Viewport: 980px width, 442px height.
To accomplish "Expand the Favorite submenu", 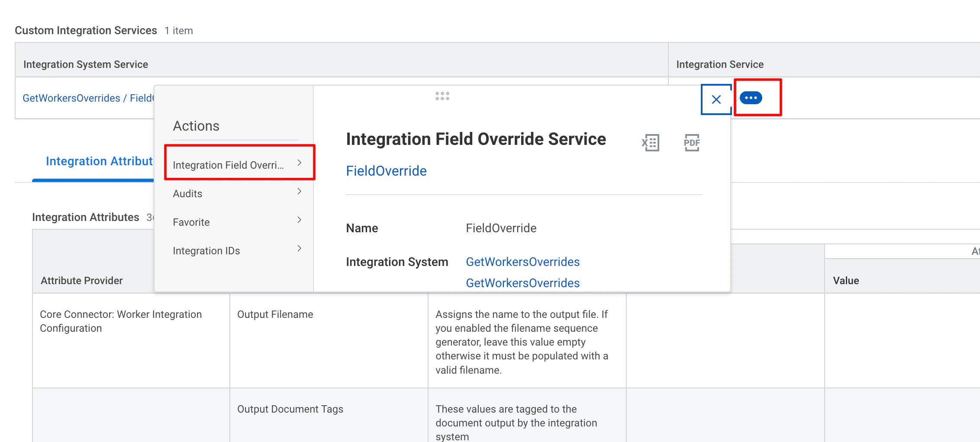I will (299, 220).
